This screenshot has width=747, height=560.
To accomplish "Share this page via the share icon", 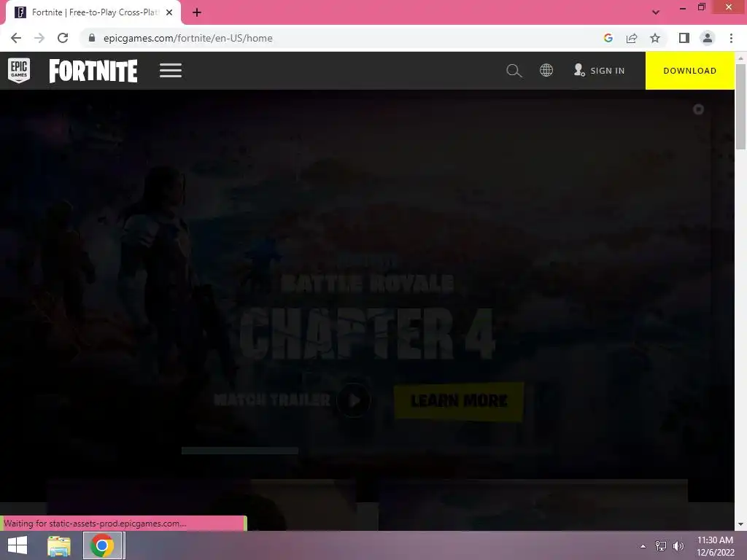I will pyautogui.click(x=632, y=38).
